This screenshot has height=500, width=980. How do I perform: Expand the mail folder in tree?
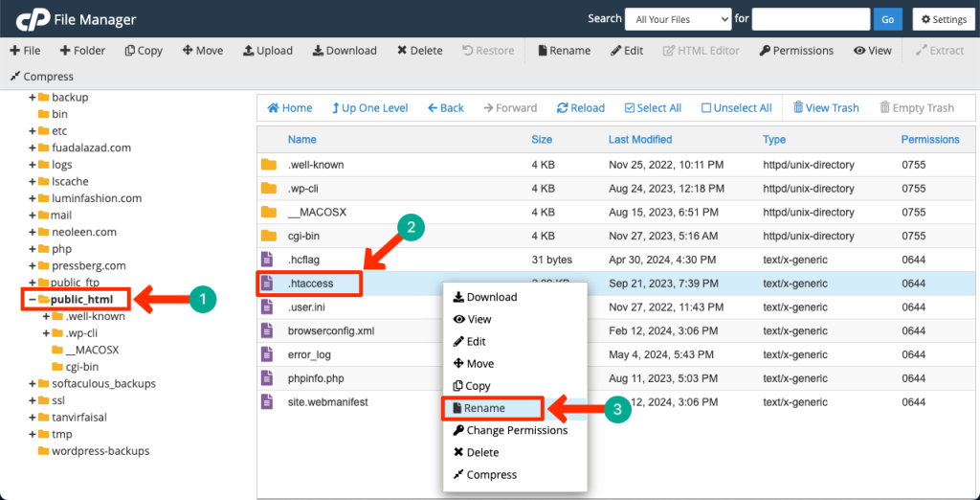(x=32, y=216)
